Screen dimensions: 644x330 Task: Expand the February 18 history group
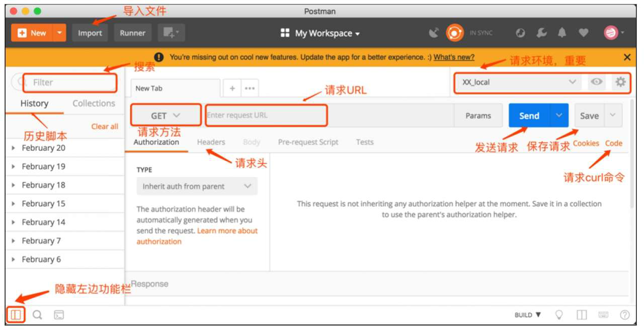point(65,185)
